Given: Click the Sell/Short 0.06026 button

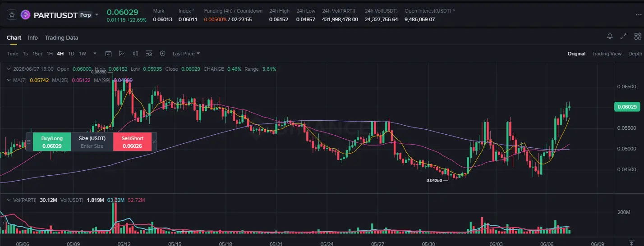Looking at the screenshot, I should [x=132, y=142].
